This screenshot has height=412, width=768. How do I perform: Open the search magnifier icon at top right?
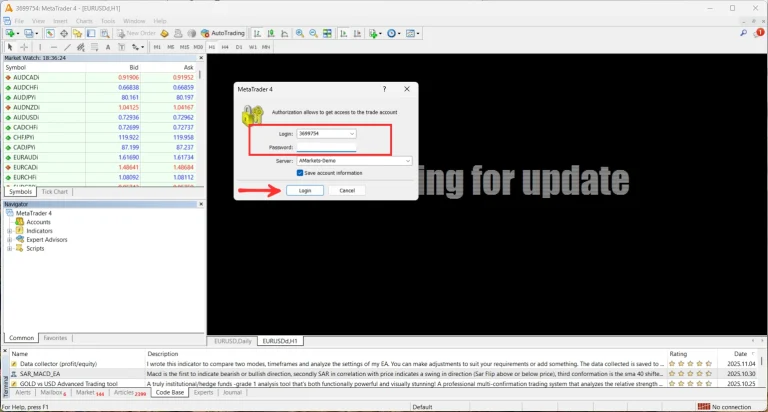click(744, 33)
